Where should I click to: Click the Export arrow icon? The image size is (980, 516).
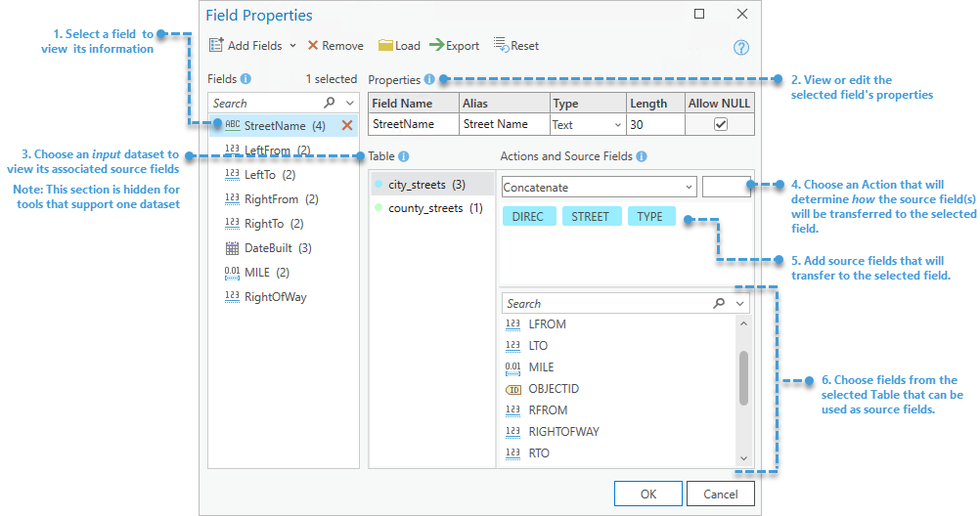click(436, 45)
